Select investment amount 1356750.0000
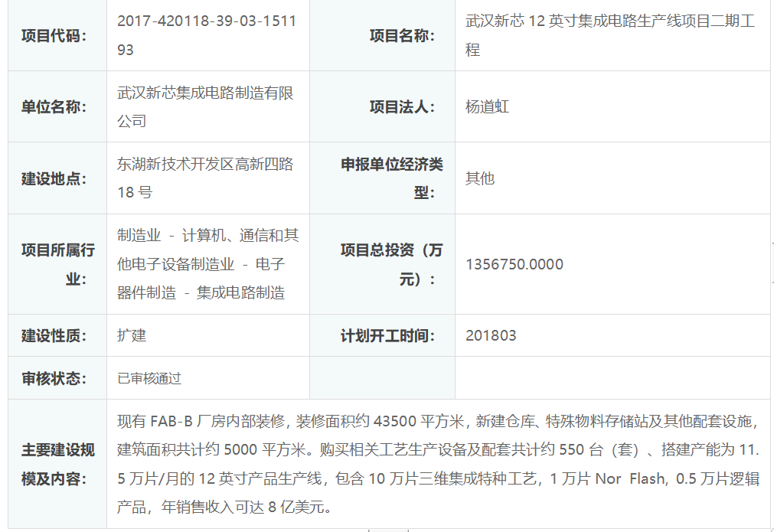 coord(514,264)
